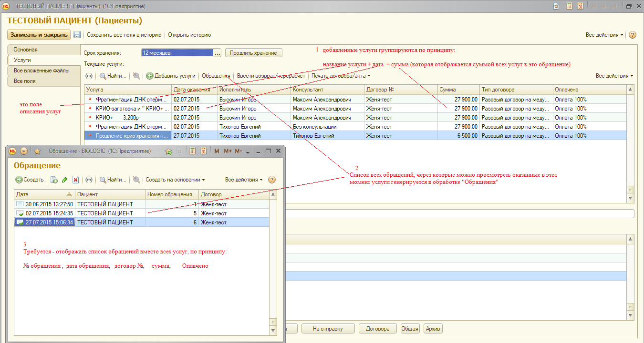Image resolution: width=644 pixels, height=343 pixels.
Task: Click the Срок хранения input field
Action: click(x=177, y=53)
